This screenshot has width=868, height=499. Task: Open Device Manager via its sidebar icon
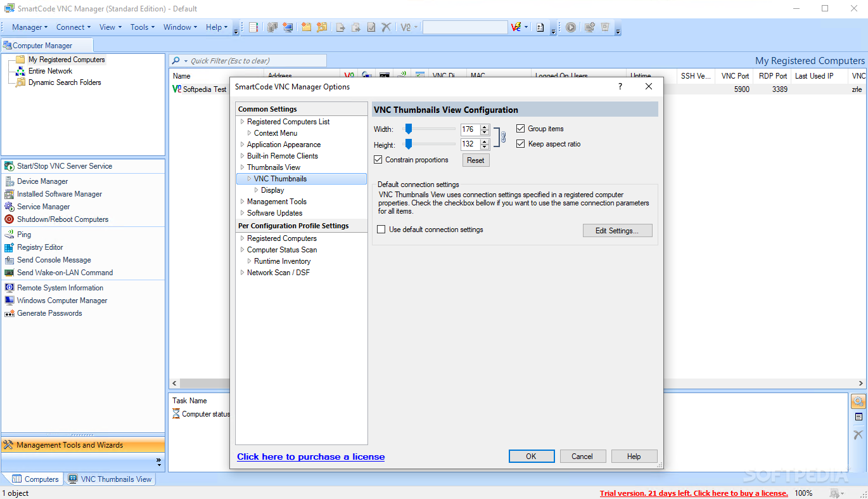[x=10, y=181]
